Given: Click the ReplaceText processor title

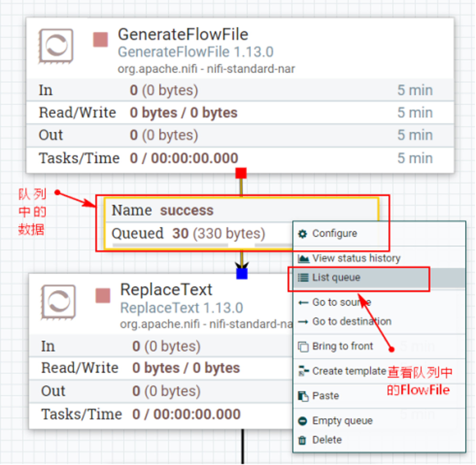Looking at the screenshot, I should [x=167, y=290].
